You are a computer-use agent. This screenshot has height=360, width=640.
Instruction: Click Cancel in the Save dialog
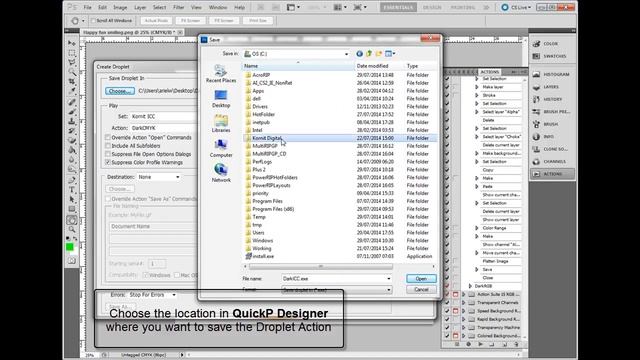pyautogui.click(x=421, y=289)
